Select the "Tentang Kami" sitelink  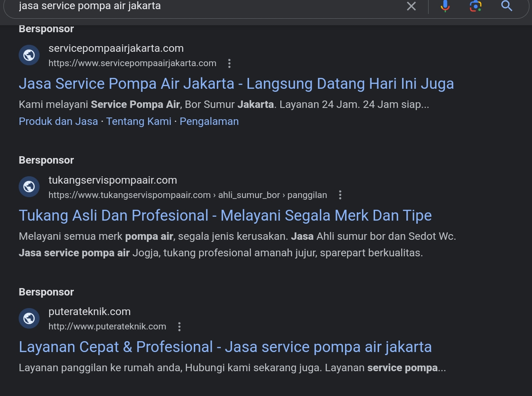(139, 121)
